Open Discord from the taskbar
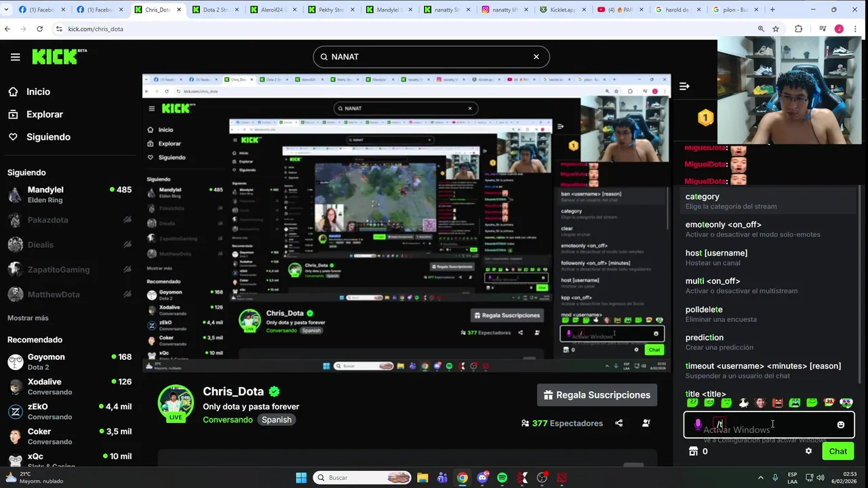This screenshot has width=868, height=488. tap(482, 478)
